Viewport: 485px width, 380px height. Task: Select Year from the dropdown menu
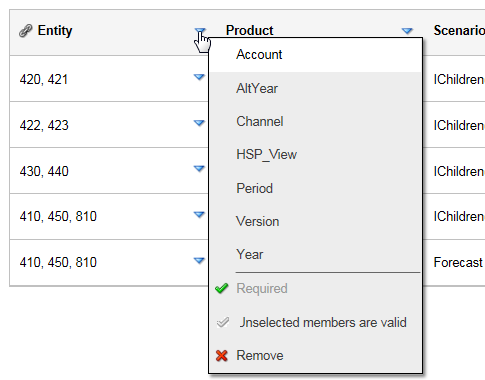click(x=315, y=255)
